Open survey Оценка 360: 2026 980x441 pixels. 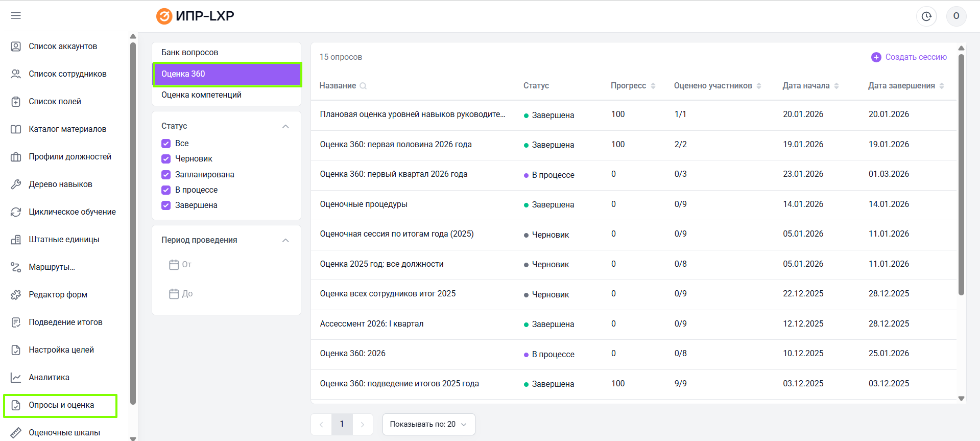[352, 354]
